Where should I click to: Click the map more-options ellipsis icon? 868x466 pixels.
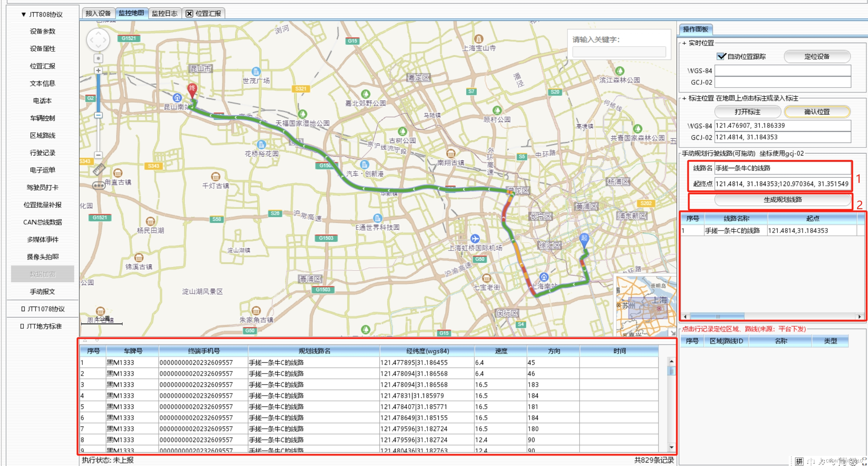[98, 185]
